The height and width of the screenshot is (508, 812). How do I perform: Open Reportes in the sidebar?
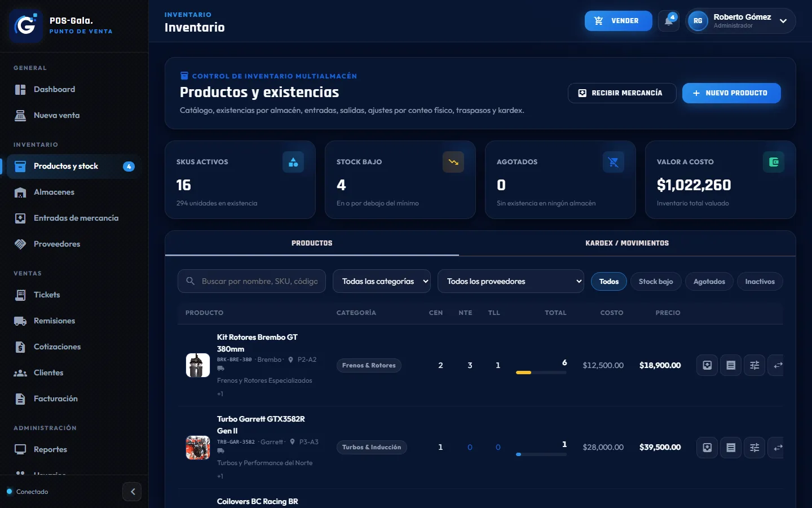coord(74,449)
